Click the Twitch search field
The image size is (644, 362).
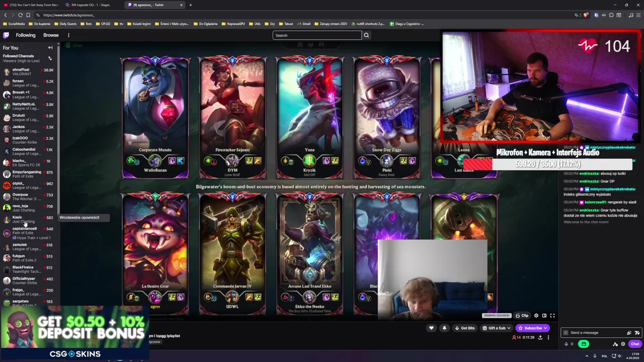pyautogui.click(x=317, y=35)
